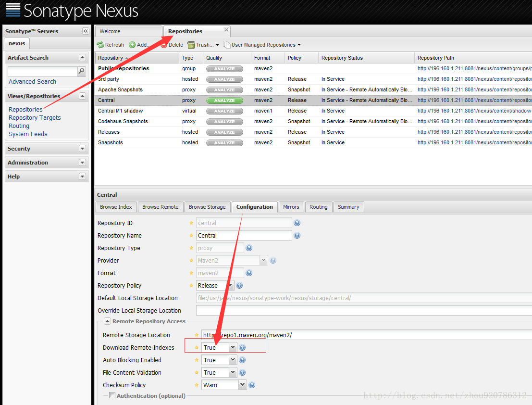Screen dimensions: 532x405
Task: Click the help icon beside Repository Policy
Action: coord(239,286)
